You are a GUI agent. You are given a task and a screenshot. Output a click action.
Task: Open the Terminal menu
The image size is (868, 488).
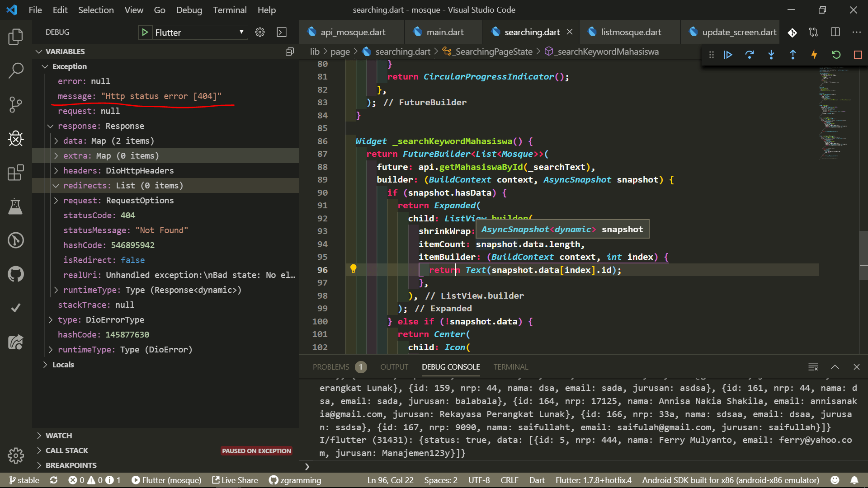(x=230, y=10)
